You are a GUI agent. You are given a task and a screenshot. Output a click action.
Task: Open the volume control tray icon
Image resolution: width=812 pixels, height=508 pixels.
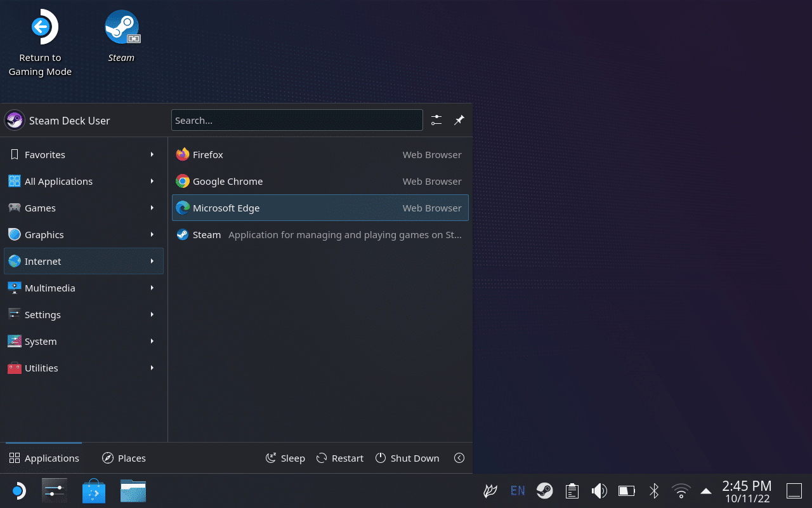[x=599, y=491]
